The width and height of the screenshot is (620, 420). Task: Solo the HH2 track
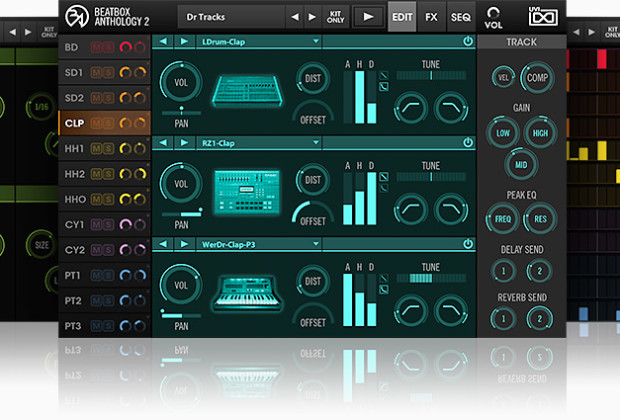tap(109, 174)
